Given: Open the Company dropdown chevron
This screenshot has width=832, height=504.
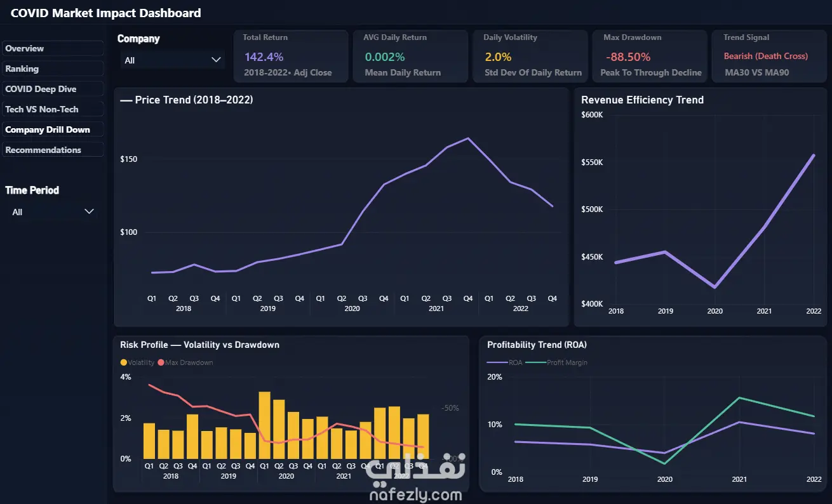Looking at the screenshot, I should [216, 60].
